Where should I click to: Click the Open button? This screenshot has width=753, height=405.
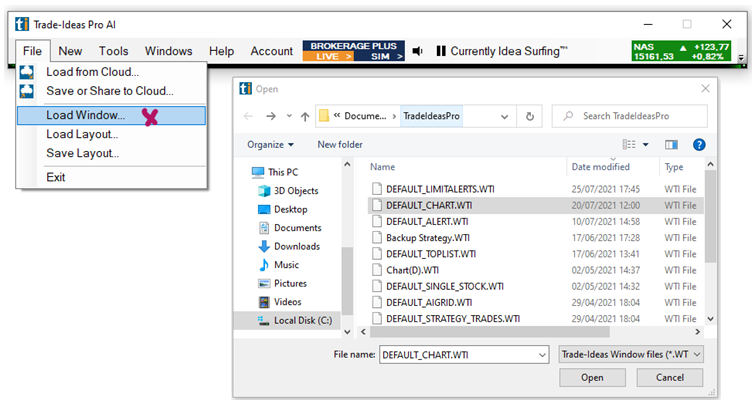click(592, 378)
